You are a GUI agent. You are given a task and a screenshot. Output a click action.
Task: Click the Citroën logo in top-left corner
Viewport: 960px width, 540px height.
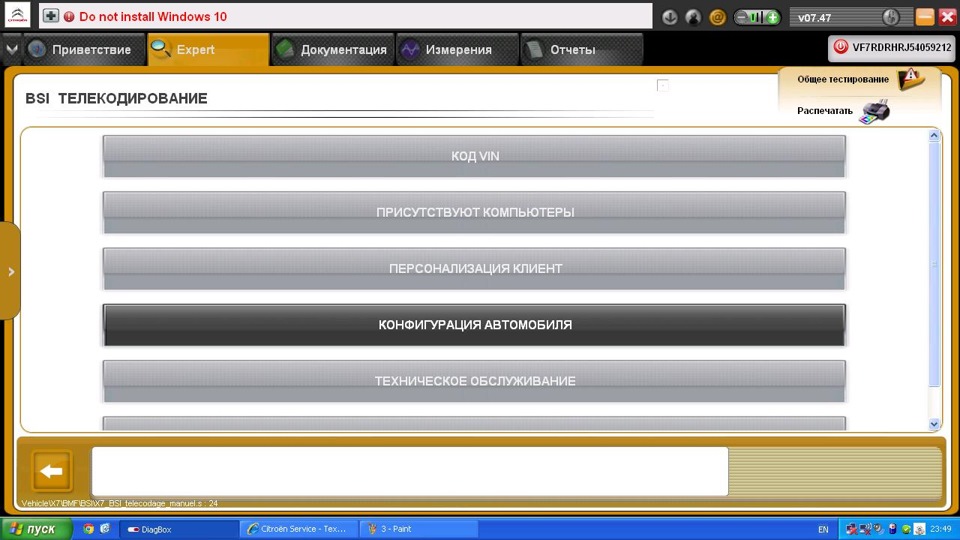(x=17, y=16)
